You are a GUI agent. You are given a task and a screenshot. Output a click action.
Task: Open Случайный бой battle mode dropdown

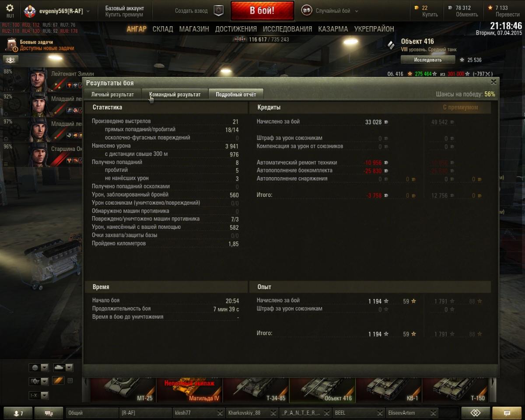click(x=337, y=11)
